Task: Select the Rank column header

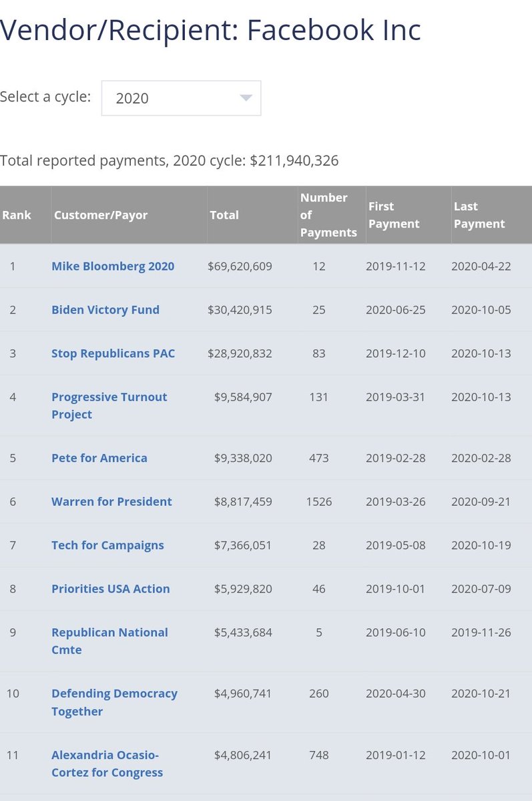Action: [x=25, y=215]
